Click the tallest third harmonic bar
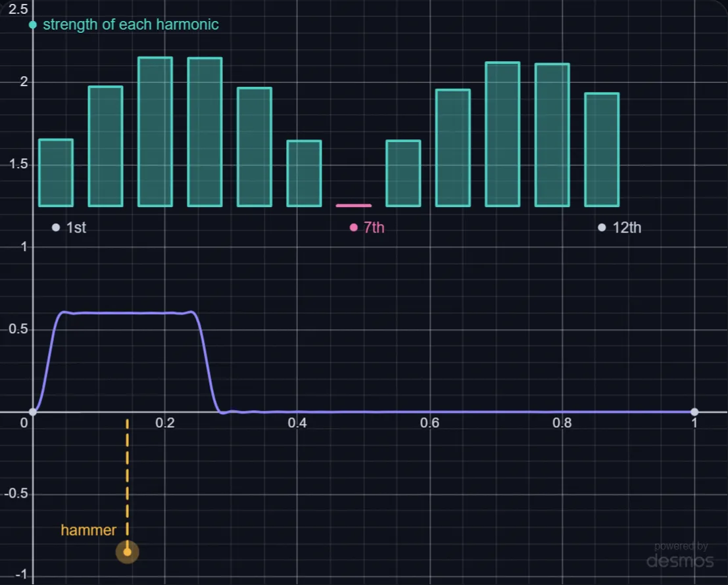The width and height of the screenshot is (728, 585). [155, 131]
